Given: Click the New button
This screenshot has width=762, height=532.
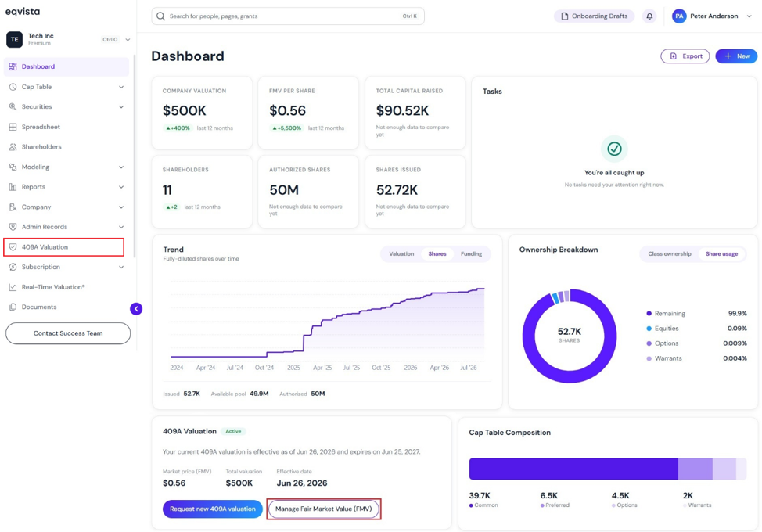Looking at the screenshot, I should coord(736,56).
